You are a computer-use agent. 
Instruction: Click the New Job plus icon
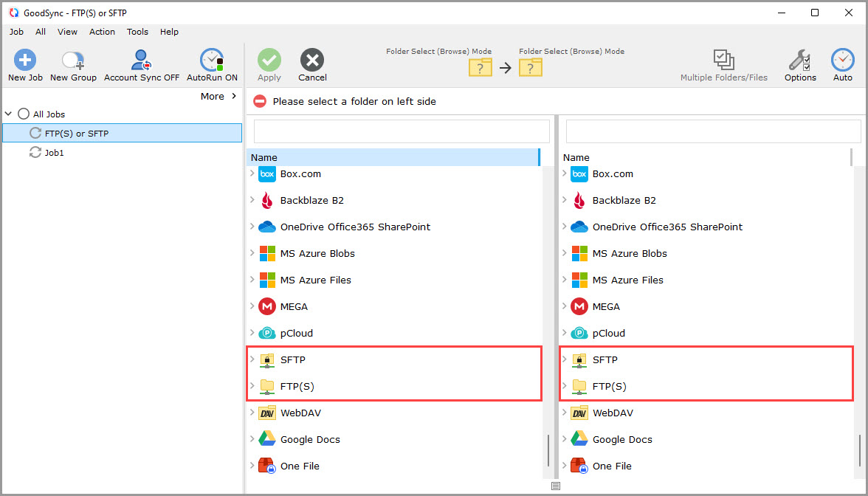pyautogui.click(x=25, y=61)
